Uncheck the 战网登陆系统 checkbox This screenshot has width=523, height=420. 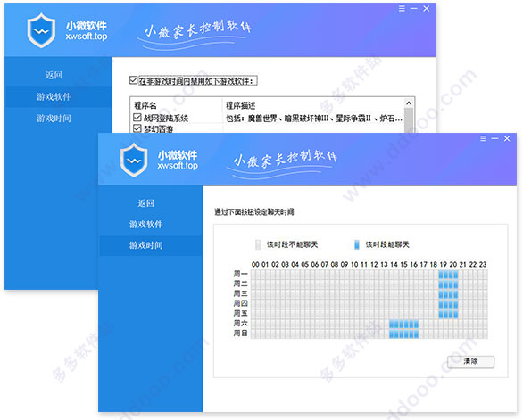137,118
